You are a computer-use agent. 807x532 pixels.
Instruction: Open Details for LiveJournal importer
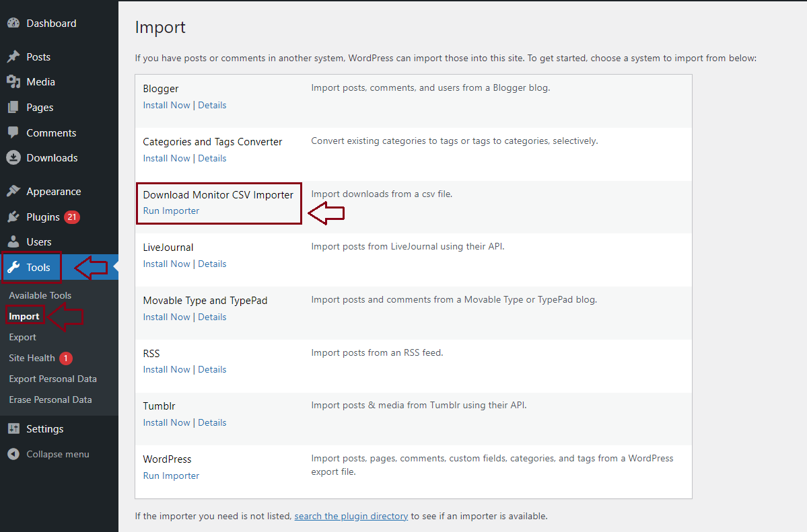click(212, 264)
